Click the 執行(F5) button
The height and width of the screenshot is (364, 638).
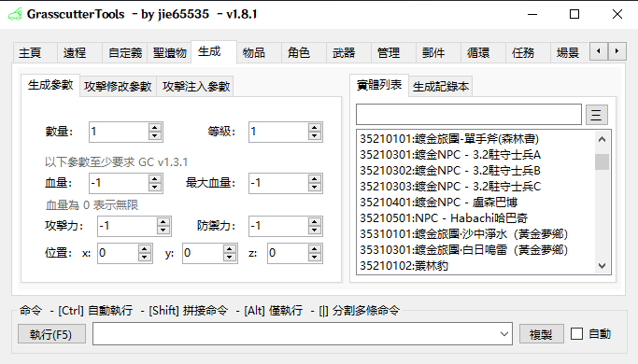51,334
